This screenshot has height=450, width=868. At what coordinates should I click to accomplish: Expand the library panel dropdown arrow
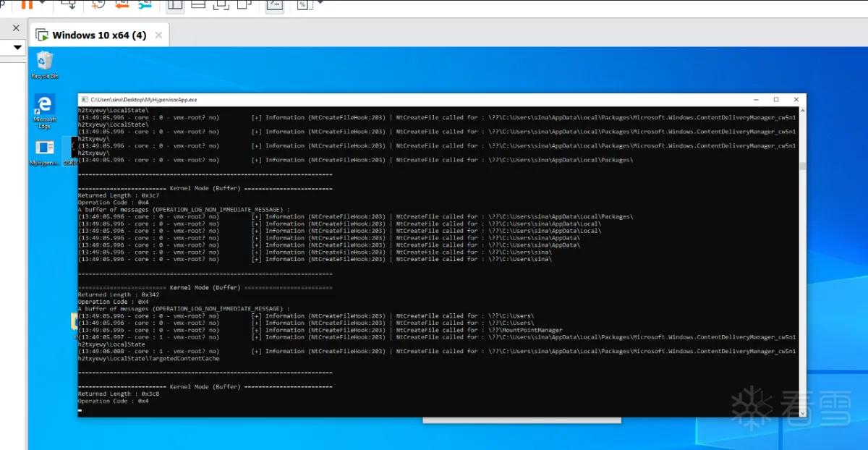point(19,48)
